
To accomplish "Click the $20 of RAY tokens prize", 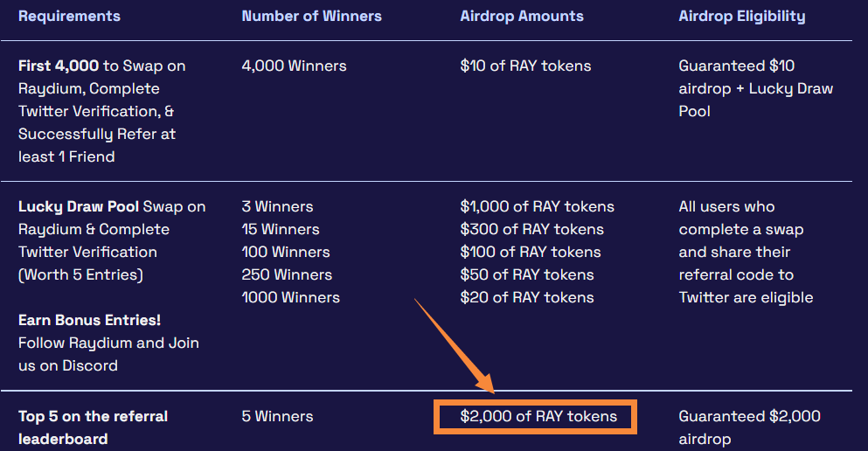I will coord(527,298).
